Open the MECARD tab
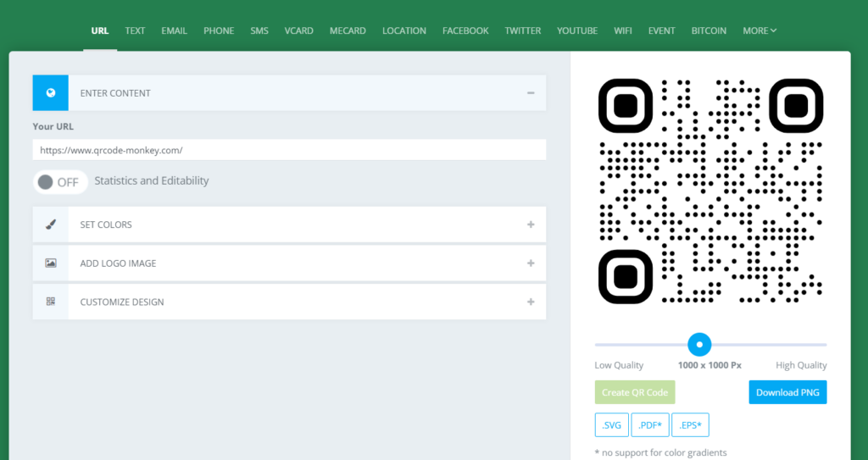The height and width of the screenshot is (460, 868). tap(348, 30)
